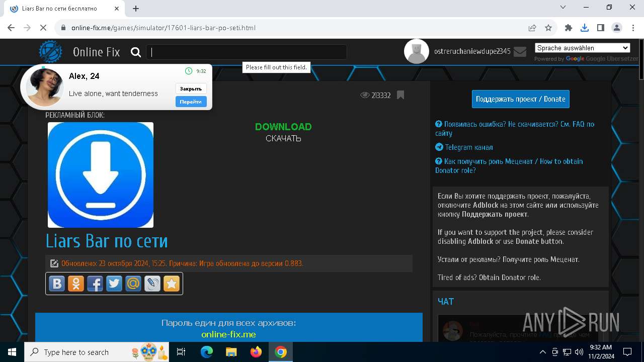644x362 pixels.
Task: Click the large blue download image
Action: coord(101,175)
